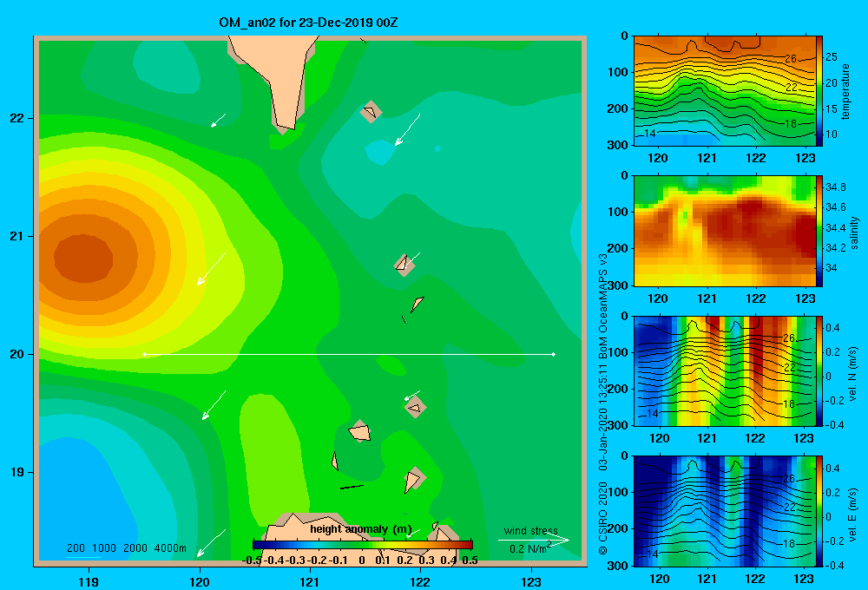This screenshot has height=590, width=868.
Task: Select the white transect line along 20N
Action: tap(349, 354)
